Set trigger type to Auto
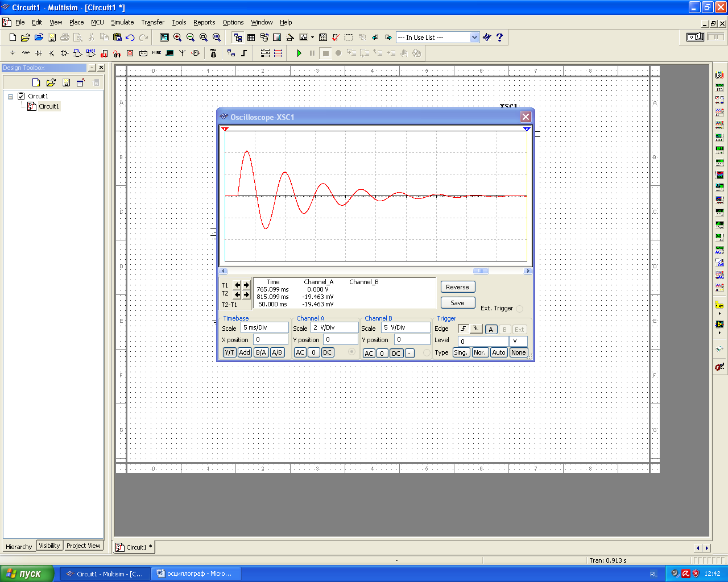 tap(499, 352)
